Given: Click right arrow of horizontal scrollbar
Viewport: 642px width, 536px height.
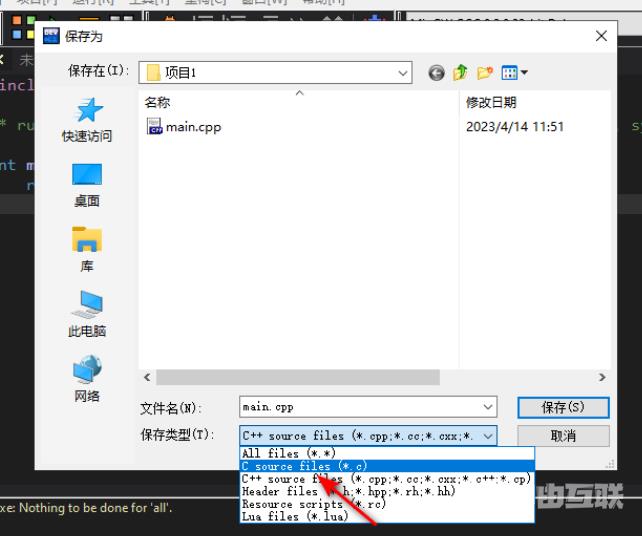Looking at the screenshot, I should pyautogui.click(x=602, y=377).
